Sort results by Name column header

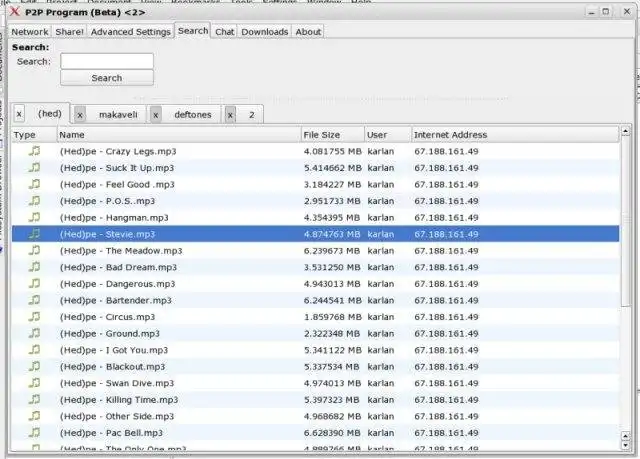click(x=179, y=135)
